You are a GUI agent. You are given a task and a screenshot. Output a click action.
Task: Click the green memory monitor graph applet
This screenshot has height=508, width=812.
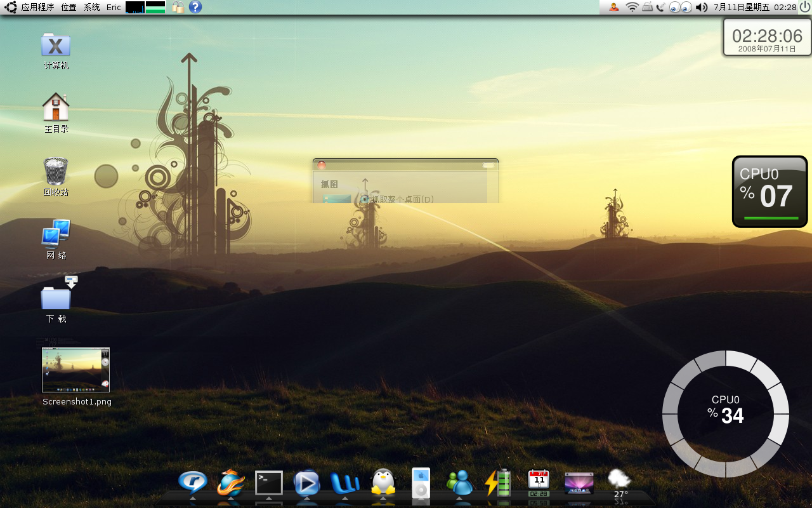click(x=155, y=7)
